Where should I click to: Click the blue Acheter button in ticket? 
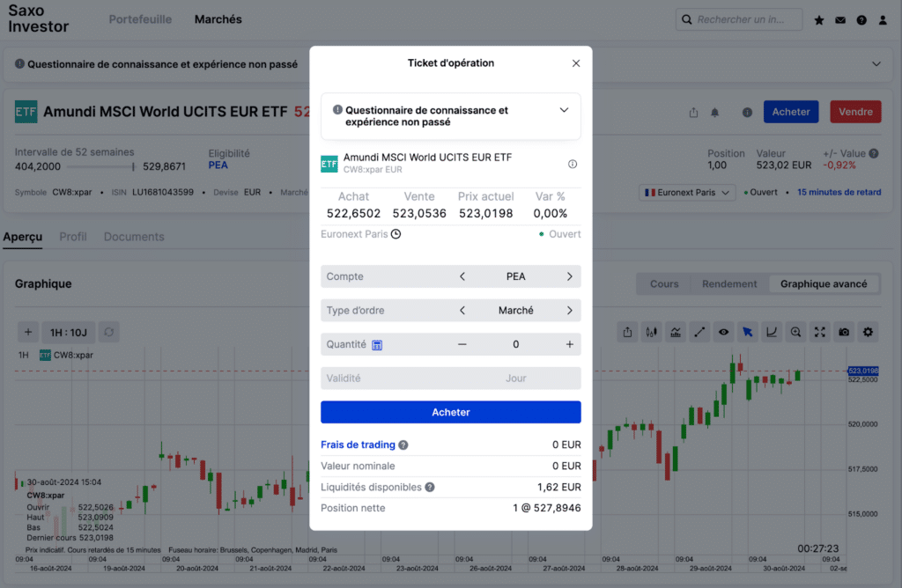point(450,412)
